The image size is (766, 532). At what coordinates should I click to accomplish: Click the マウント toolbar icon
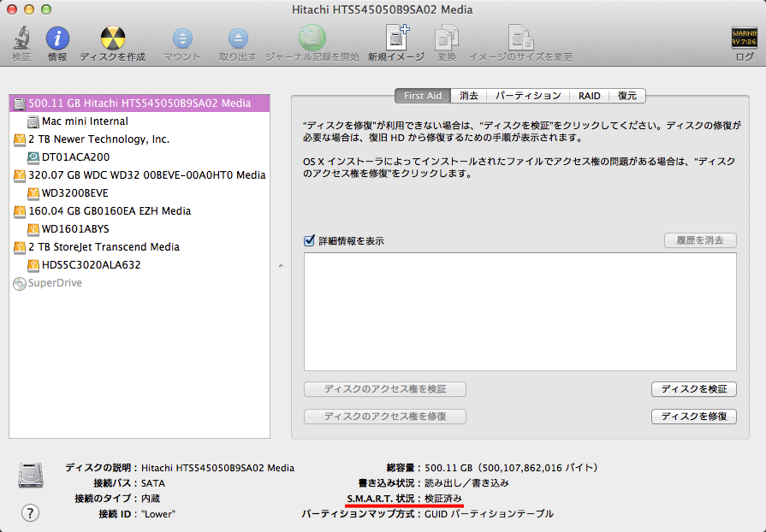pyautogui.click(x=181, y=38)
